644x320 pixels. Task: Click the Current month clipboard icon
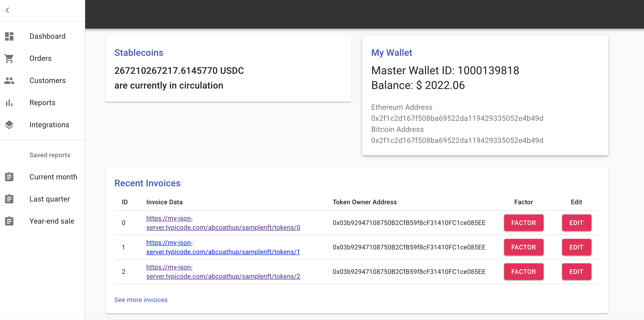pos(9,177)
